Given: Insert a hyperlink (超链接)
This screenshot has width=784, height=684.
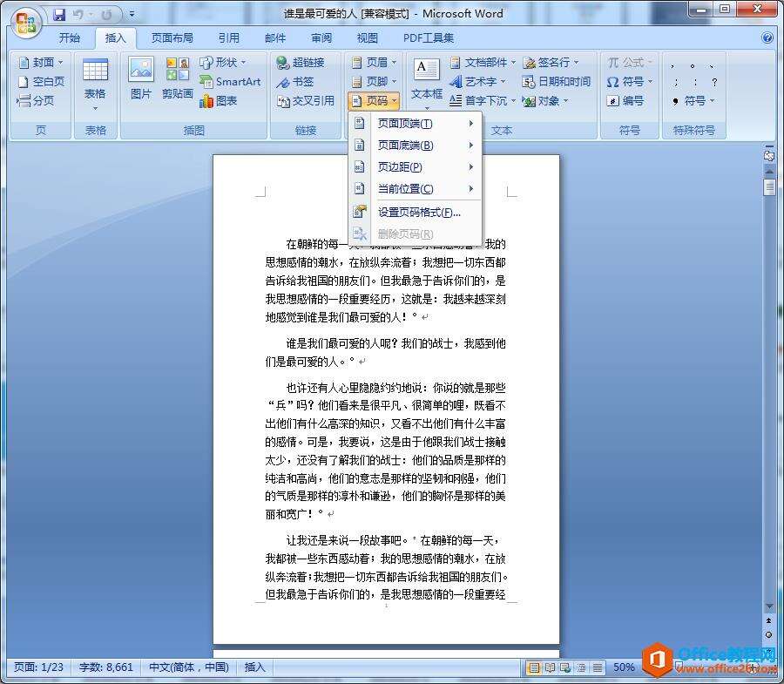Looking at the screenshot, I should pos(301,63).
